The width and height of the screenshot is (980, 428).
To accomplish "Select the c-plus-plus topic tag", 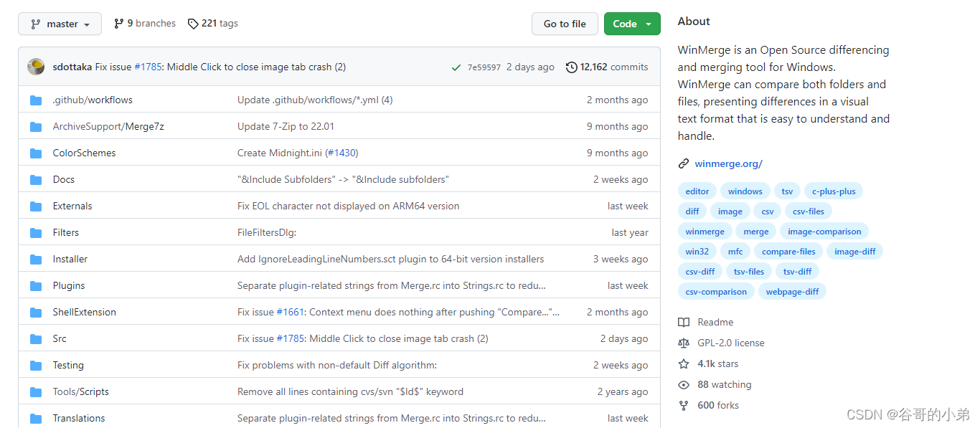I will 834,191.
